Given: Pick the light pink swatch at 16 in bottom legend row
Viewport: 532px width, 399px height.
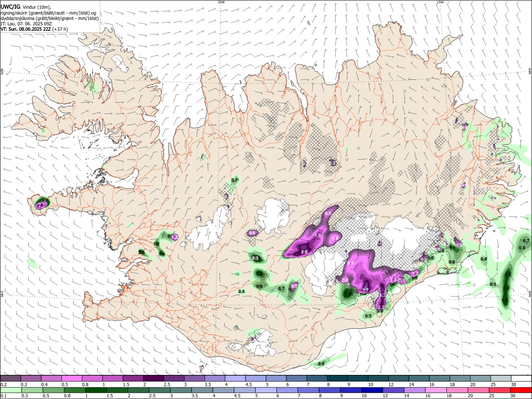Looking at the screenshot, I should click(436, 390).
